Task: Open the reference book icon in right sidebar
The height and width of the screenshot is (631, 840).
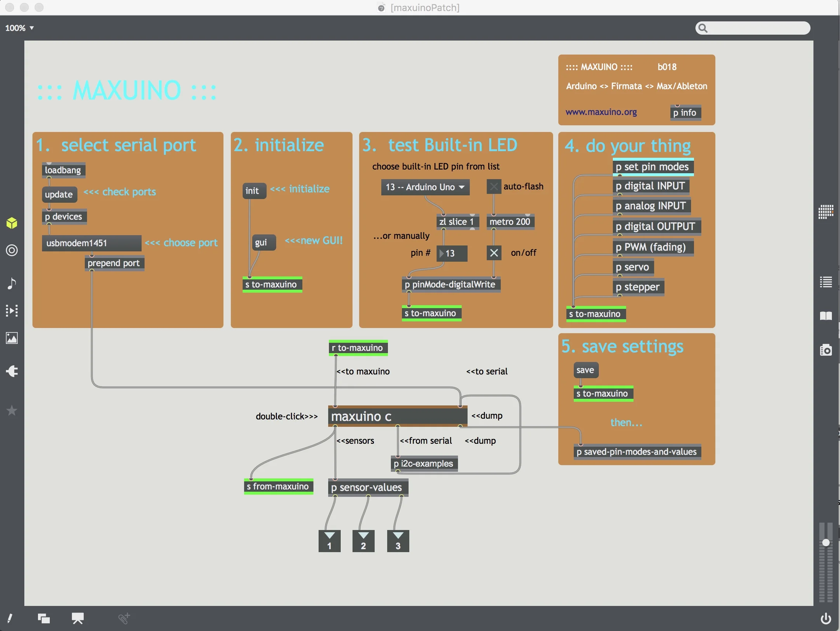Action: 826,316
